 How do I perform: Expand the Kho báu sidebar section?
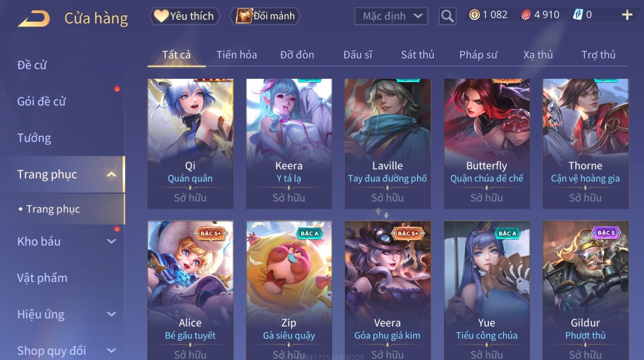point(112,241)
